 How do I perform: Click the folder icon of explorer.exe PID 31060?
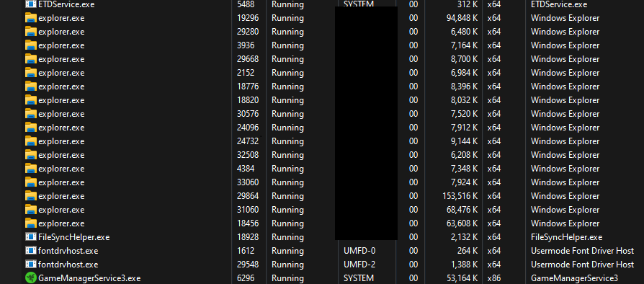pyautogui.click(x=31, y=210)
